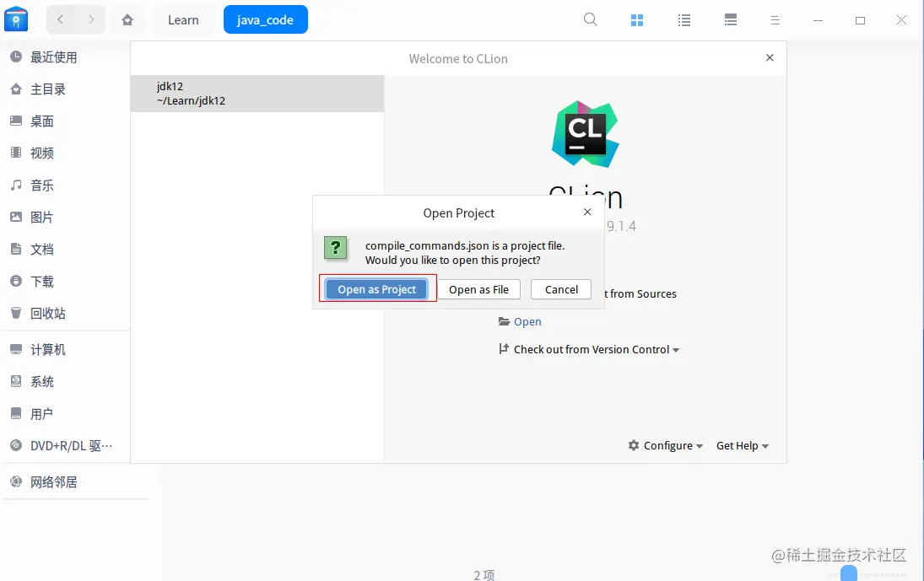Click Open as Project button

(x=376, y=289)
